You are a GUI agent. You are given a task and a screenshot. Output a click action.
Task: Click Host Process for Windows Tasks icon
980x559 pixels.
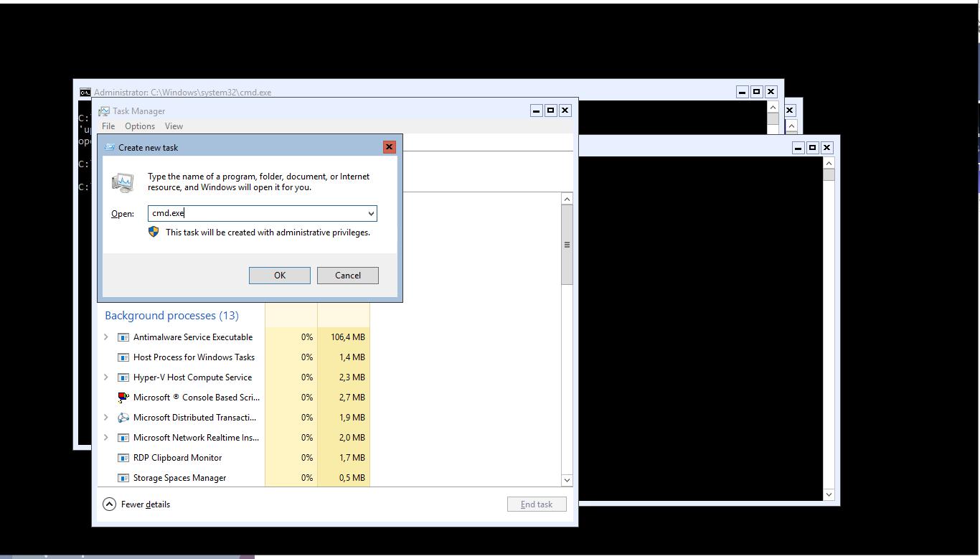pos(123,357)
